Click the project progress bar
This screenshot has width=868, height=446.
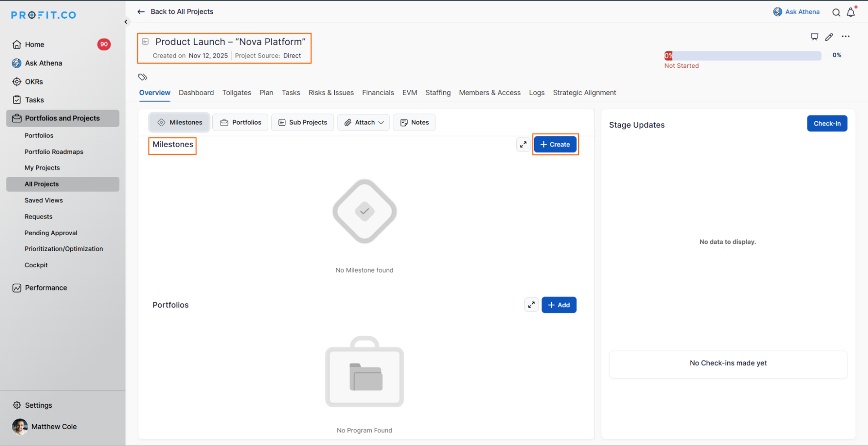743,56
